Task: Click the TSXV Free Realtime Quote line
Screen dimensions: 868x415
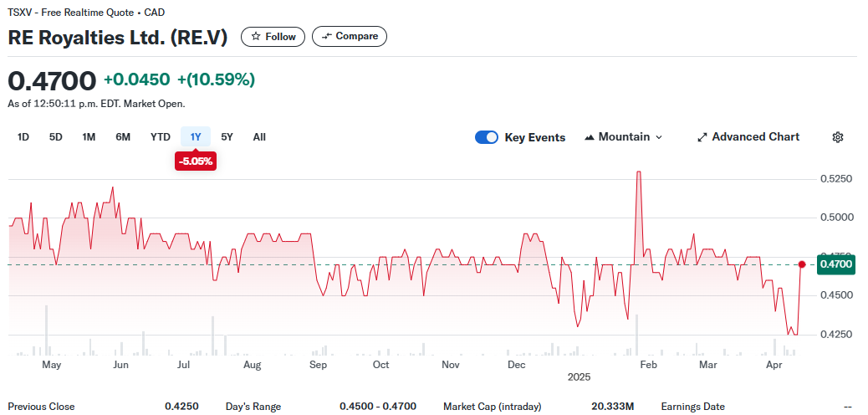Action: (x=86, y=13)
